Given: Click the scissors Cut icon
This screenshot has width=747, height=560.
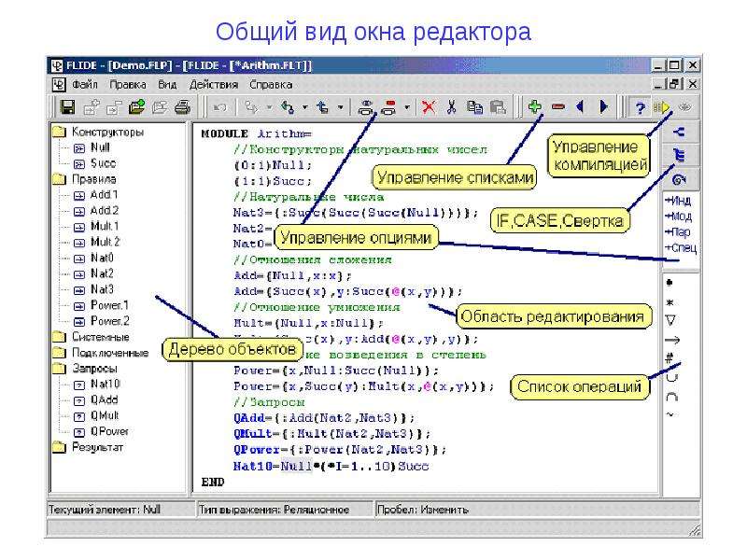Looking at the screenshot, I should click(451, 107).
